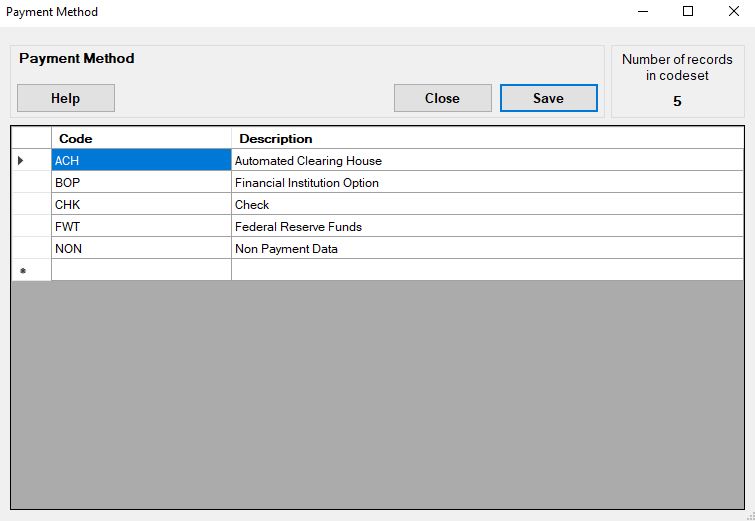Select the FWT row header
This screenshot has height=521, width=755.
click(x=31, y=226)
